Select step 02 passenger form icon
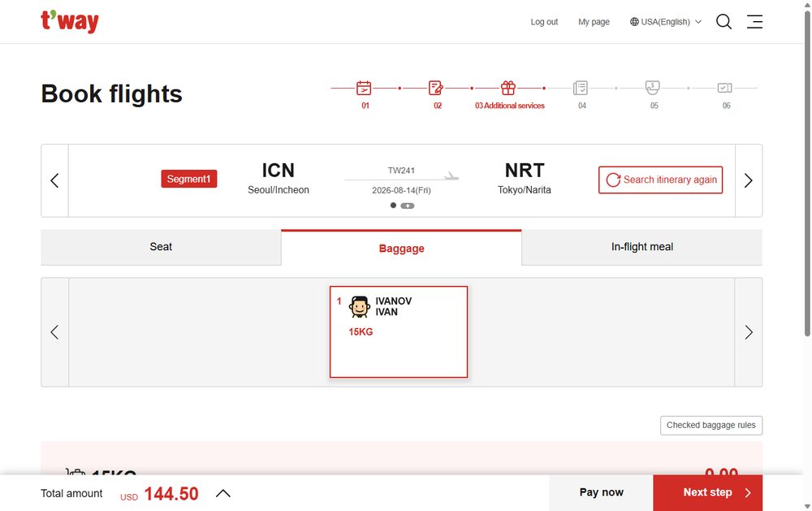The height and width of the screenshot is (511, 812). (x=436, y=88)
